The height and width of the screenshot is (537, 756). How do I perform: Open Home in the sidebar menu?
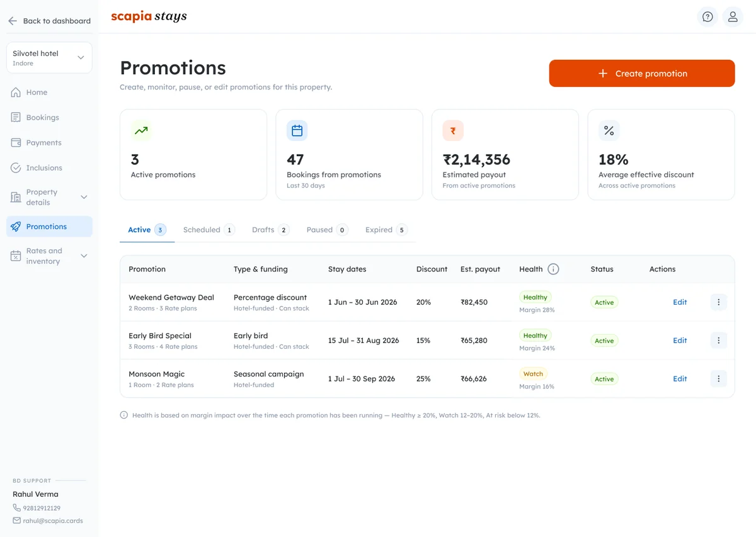[x=49, y=93]
